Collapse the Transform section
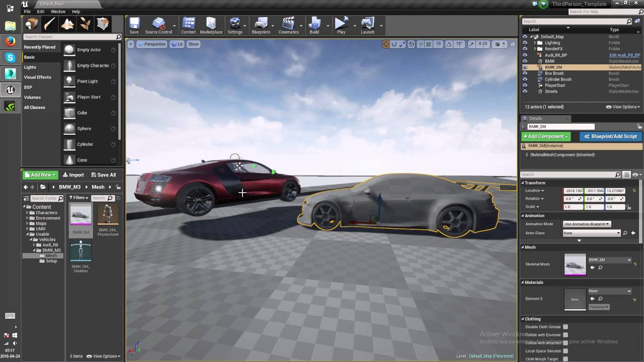The width and height of the screenshot is (644, 362). tap(523, 183)
